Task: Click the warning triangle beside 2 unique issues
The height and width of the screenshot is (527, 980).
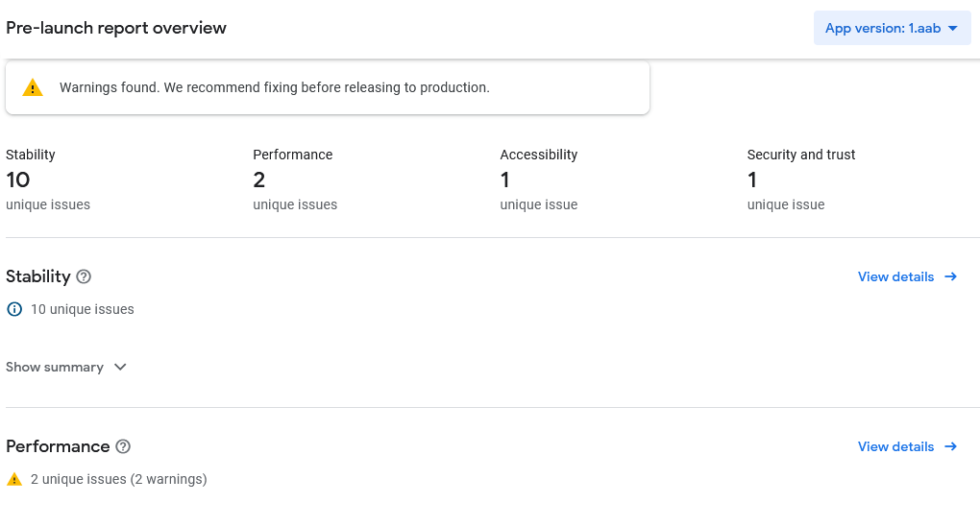Action: (x=14, y=479)
